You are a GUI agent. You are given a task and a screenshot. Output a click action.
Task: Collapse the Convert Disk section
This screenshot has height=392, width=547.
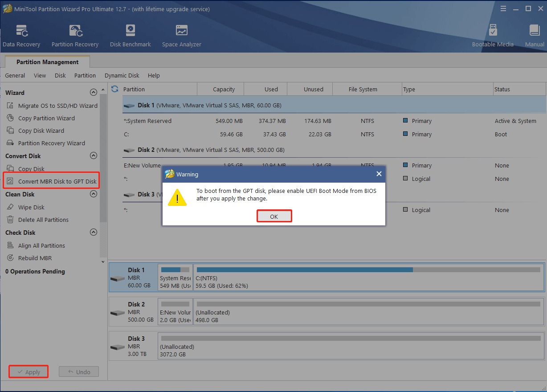(94, 155)
